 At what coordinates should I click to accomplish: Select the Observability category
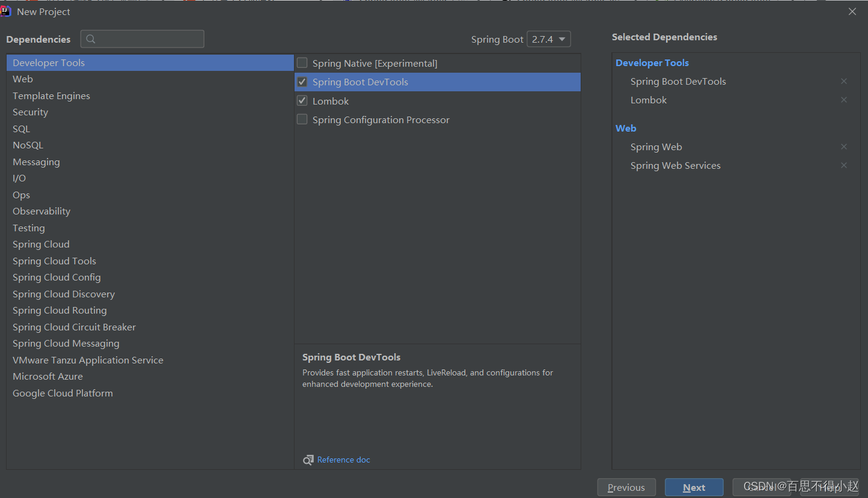pos(150,211)
